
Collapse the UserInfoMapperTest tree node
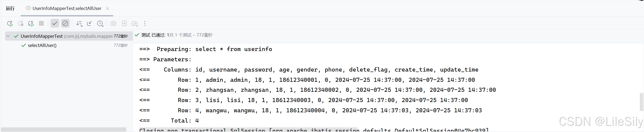pos(8,36)
